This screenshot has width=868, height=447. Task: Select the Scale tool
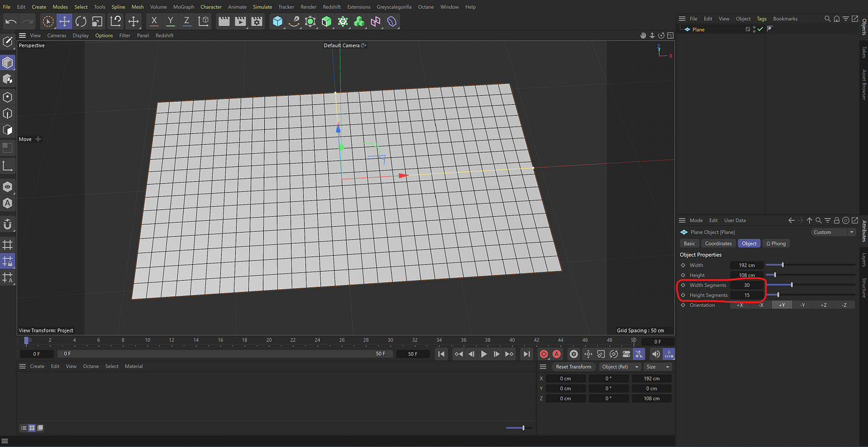pyautogui.click(x=97, y=21)
